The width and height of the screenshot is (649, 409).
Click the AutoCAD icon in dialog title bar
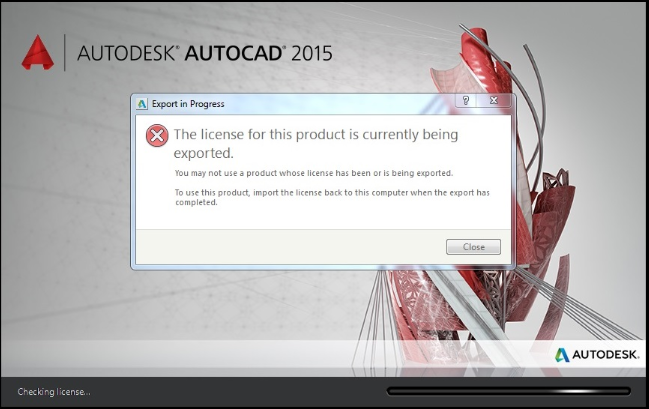142,104
